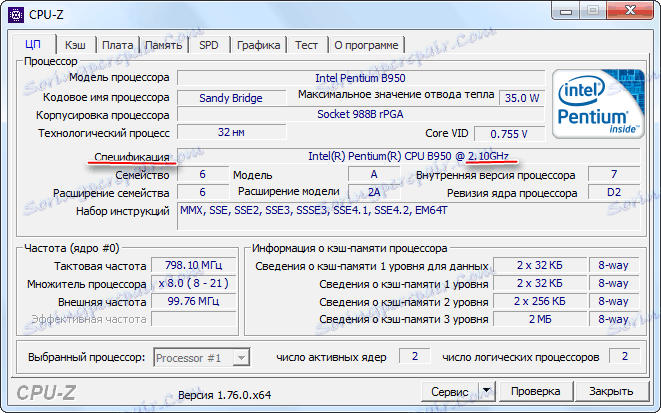Click the Intel Pentium inside logo
This screenshot has width=661, height=413.
[598, 104]
